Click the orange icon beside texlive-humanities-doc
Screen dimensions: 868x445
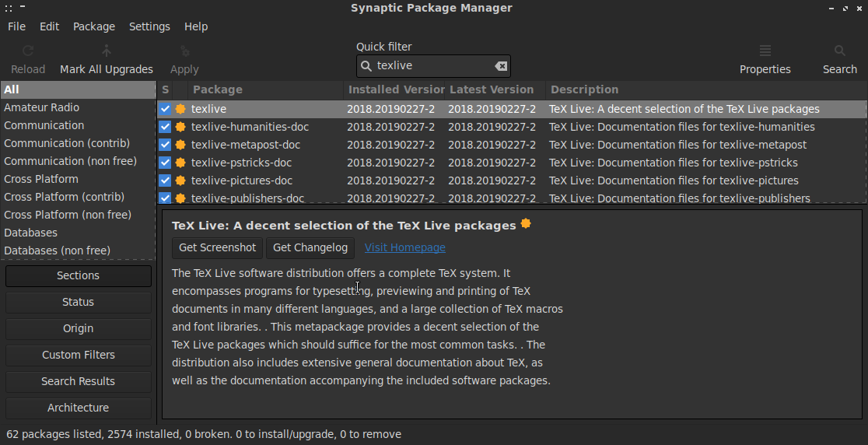(180, 127)
